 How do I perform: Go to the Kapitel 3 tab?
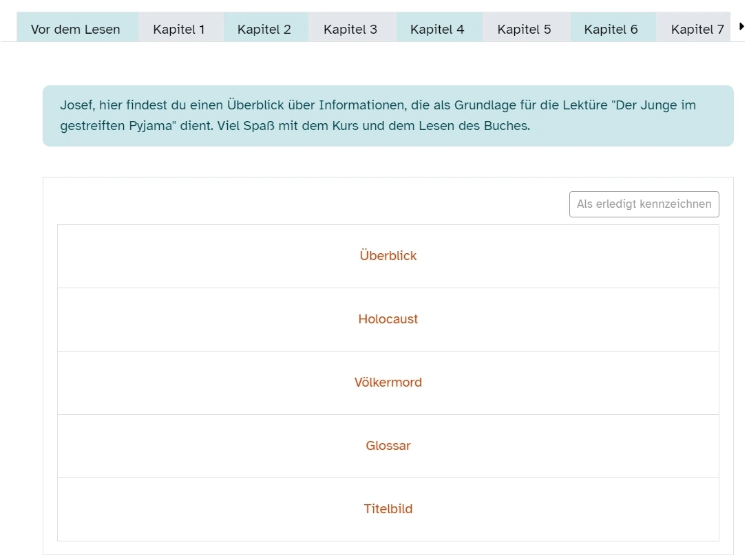coord(350,29)
